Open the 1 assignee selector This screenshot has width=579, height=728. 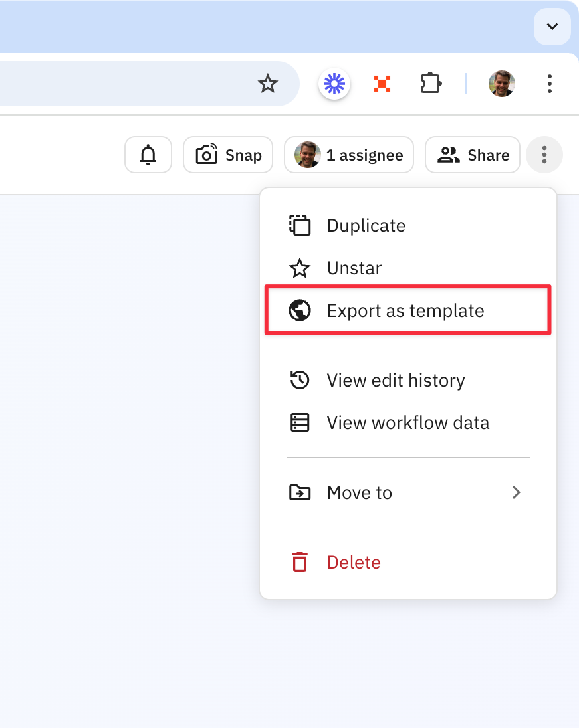349,155
